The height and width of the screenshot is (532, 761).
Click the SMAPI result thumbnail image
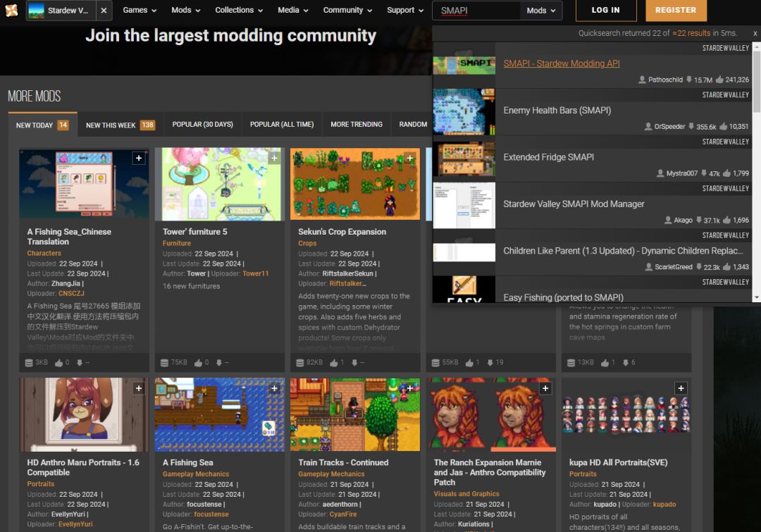(x=464, y=65)
